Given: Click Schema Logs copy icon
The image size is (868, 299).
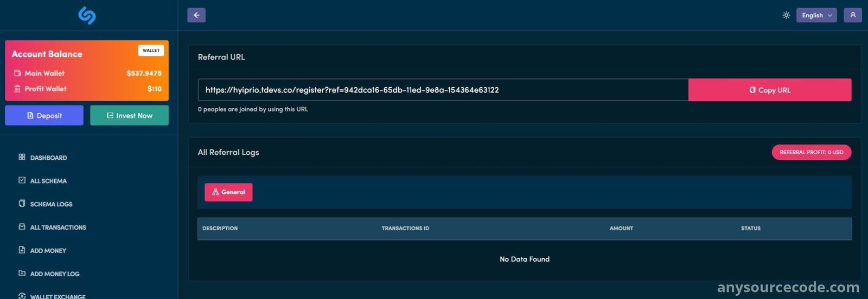Looking at the screenshot, I should point(22,204).
